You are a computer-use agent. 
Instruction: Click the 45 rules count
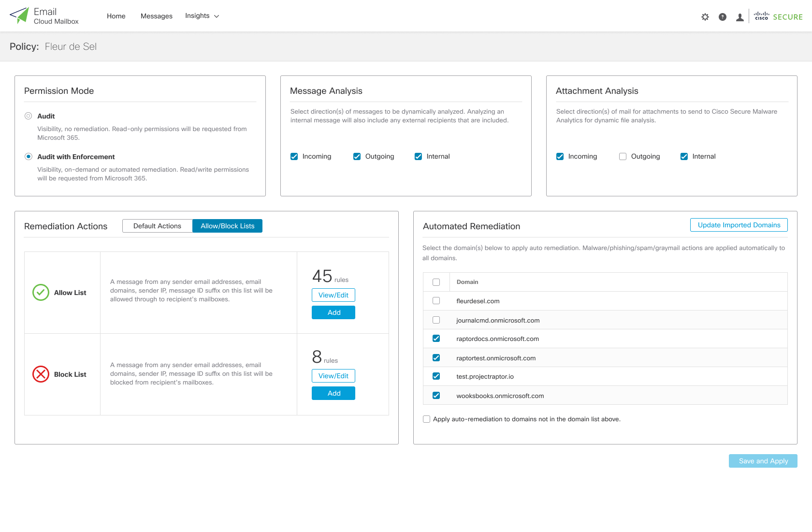pyautogui.click(x=330, y=276)
